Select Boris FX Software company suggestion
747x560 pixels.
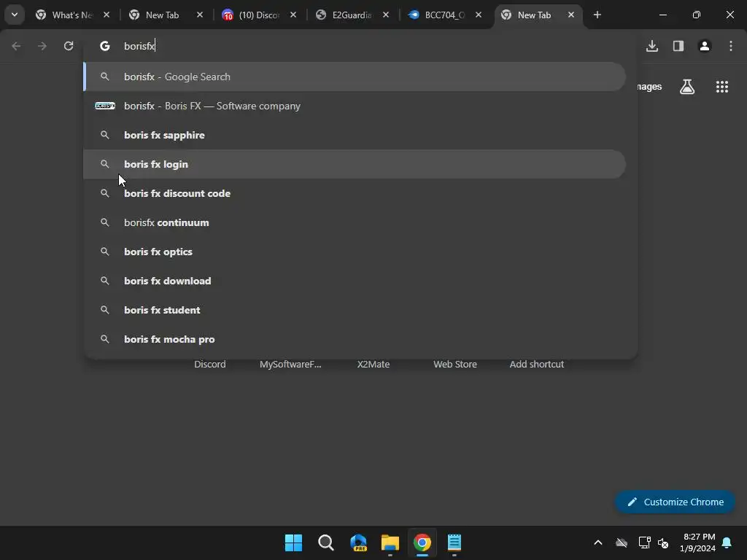click(355, 106)
